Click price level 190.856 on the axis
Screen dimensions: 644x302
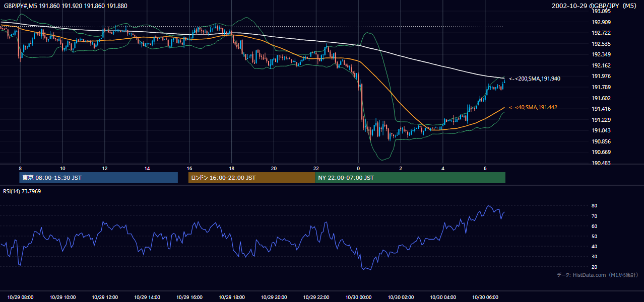(x=601, y=141)
